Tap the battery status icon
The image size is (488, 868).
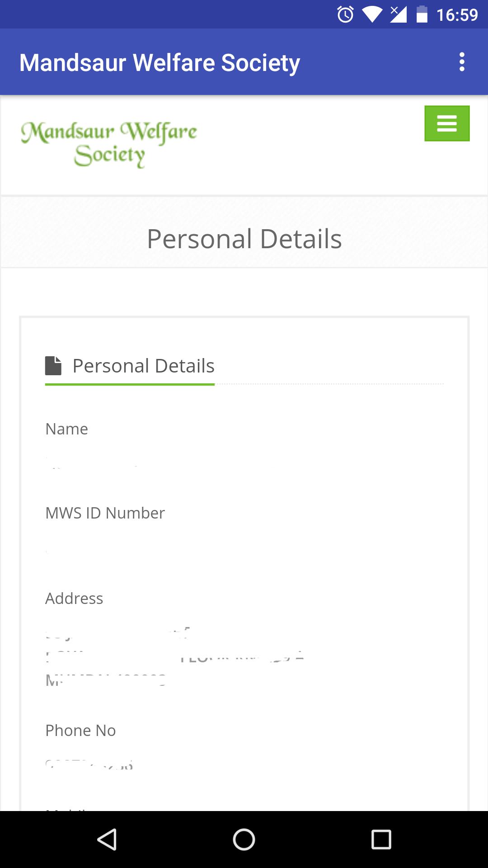click(422, 14)
